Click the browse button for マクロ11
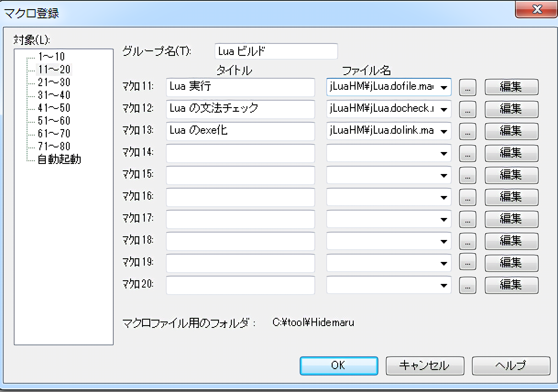Screen dimensions: 558x392 click(x=467, y=87)
